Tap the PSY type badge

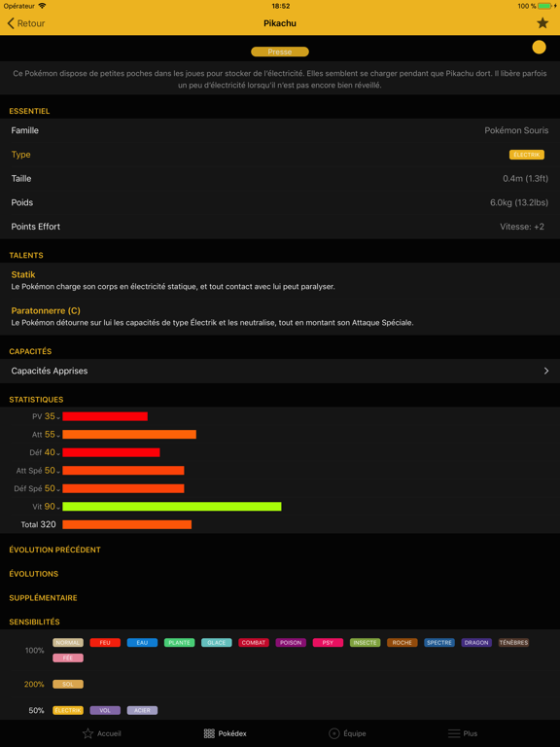click(328, 643)
